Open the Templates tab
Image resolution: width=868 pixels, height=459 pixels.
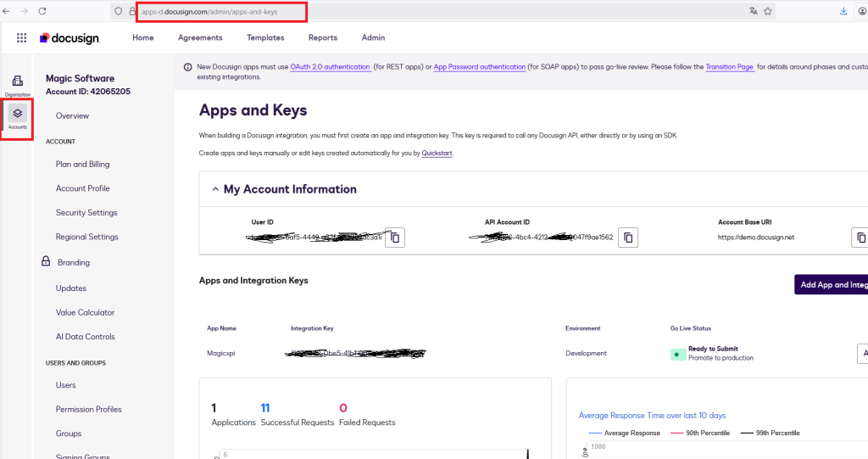click(265, 37)
